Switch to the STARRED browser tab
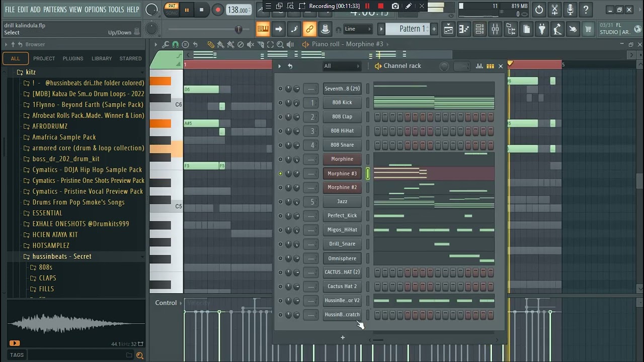This screenshot has width=644, height=362. [130, 58]
